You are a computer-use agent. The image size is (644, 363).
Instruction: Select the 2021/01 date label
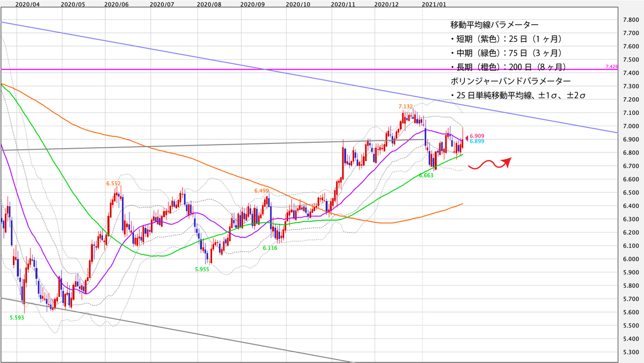435,4
